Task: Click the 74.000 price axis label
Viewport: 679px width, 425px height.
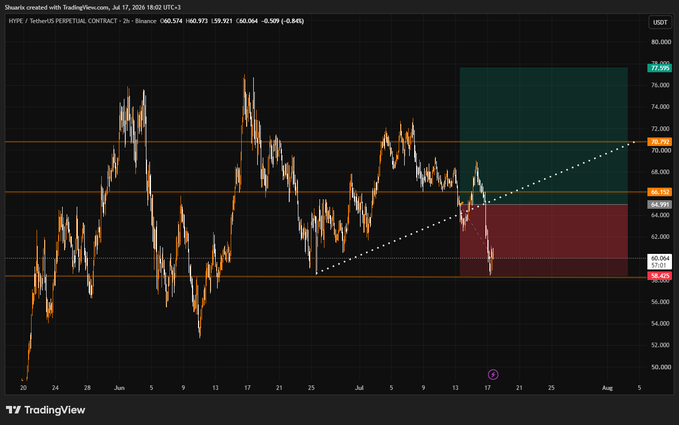Action: (x=661, y=107)
